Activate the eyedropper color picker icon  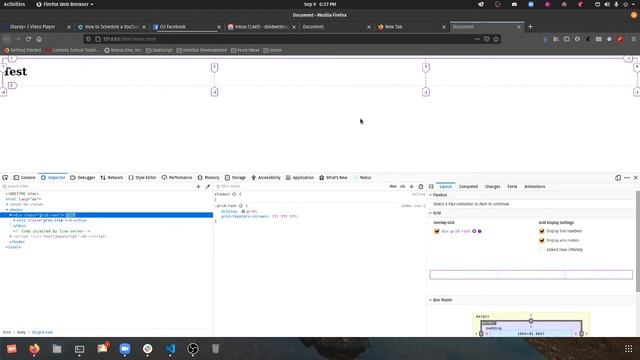(207, 187)
